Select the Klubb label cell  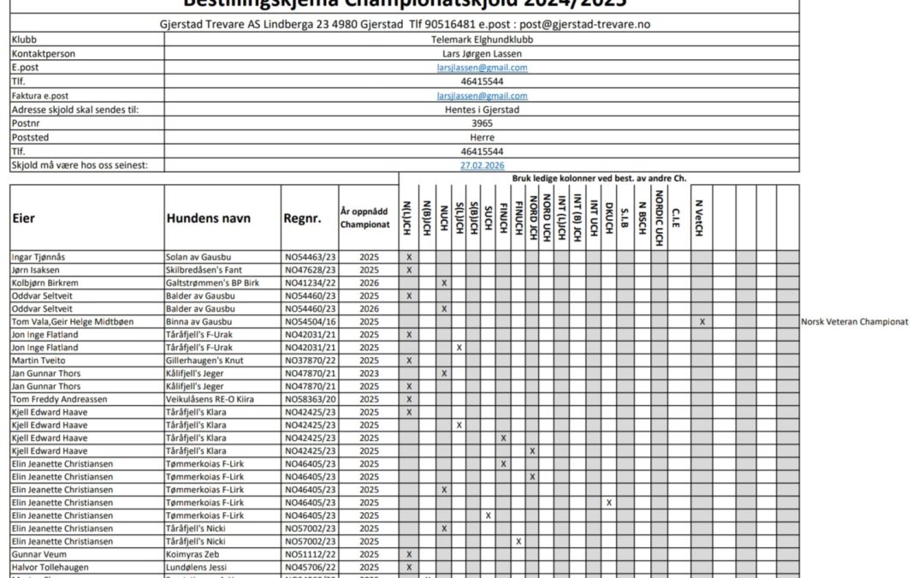point(86,39)
